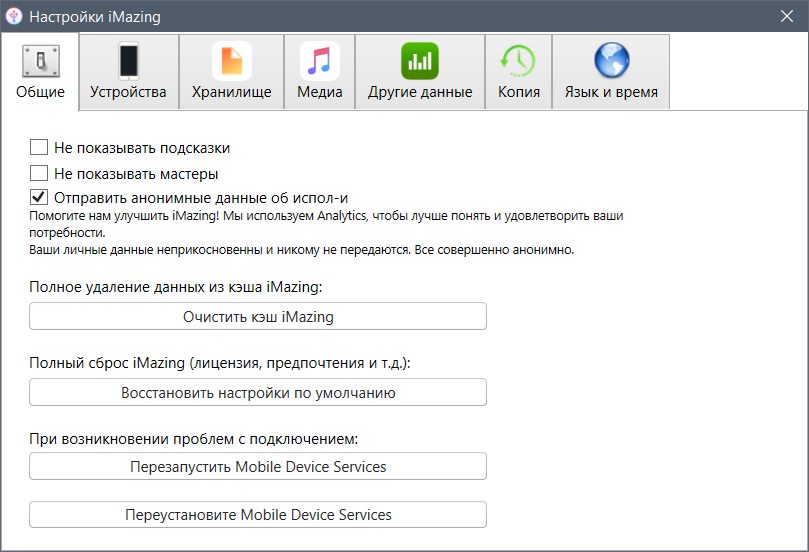Switch to the Устройства tab label
The image size is (809, 552).
pos(128,92)
